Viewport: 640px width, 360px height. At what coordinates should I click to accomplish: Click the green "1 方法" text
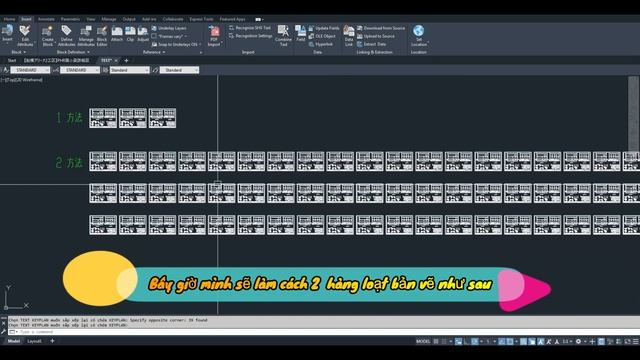click(69, 118)
